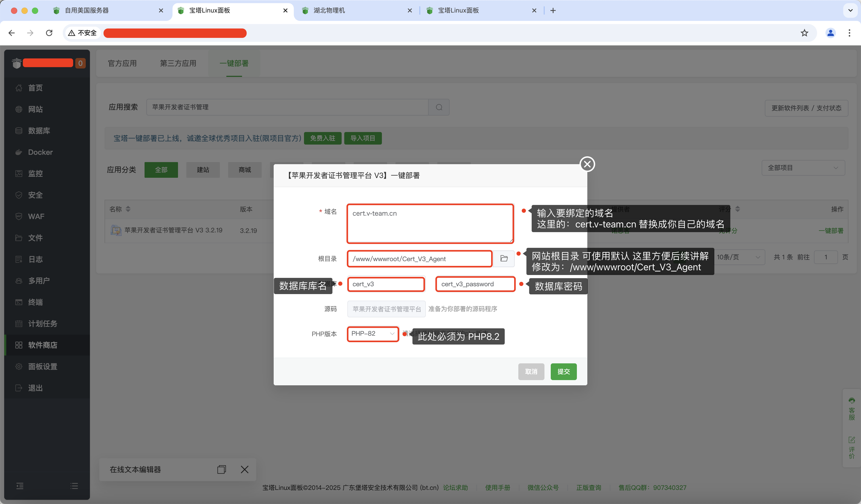Open the 网站 globe icon in sidebar

pos(19,109)
